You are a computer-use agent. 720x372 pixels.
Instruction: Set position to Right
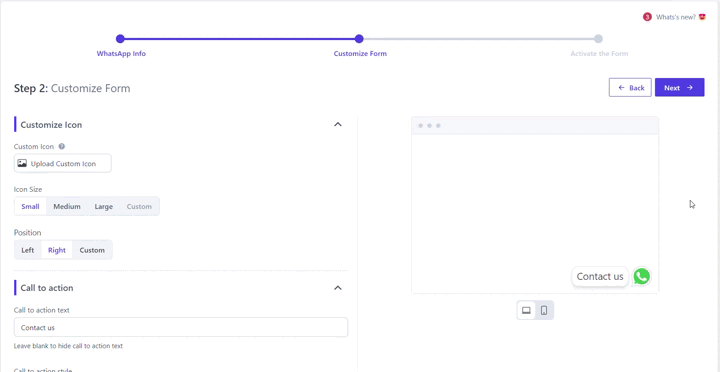(x=57, y=250)
